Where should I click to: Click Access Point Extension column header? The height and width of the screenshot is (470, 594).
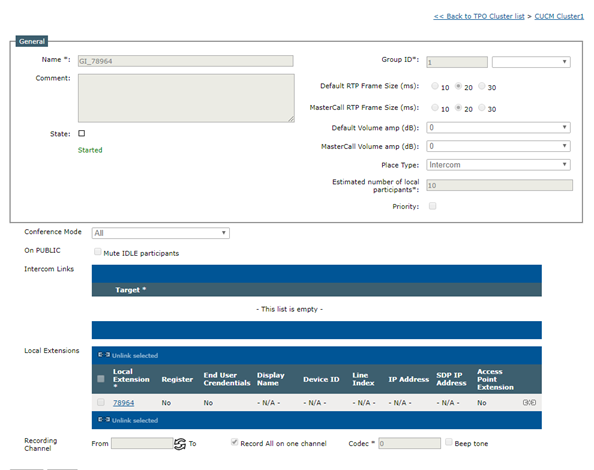[495, 379]
